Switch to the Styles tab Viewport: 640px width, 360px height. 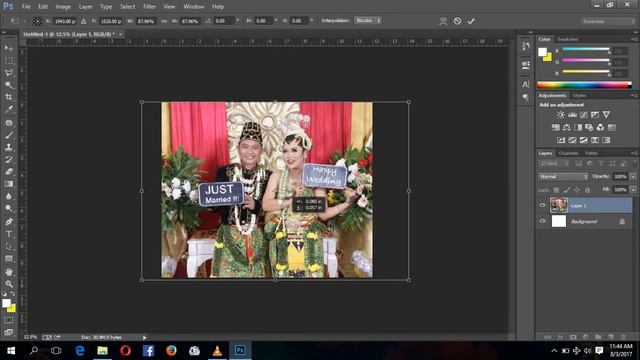point(579,96)
